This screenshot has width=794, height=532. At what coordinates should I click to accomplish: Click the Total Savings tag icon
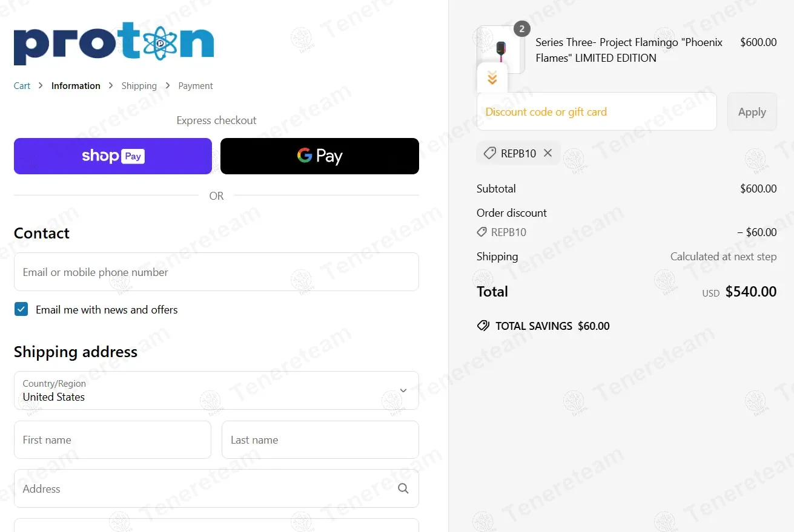click(483, 326)
